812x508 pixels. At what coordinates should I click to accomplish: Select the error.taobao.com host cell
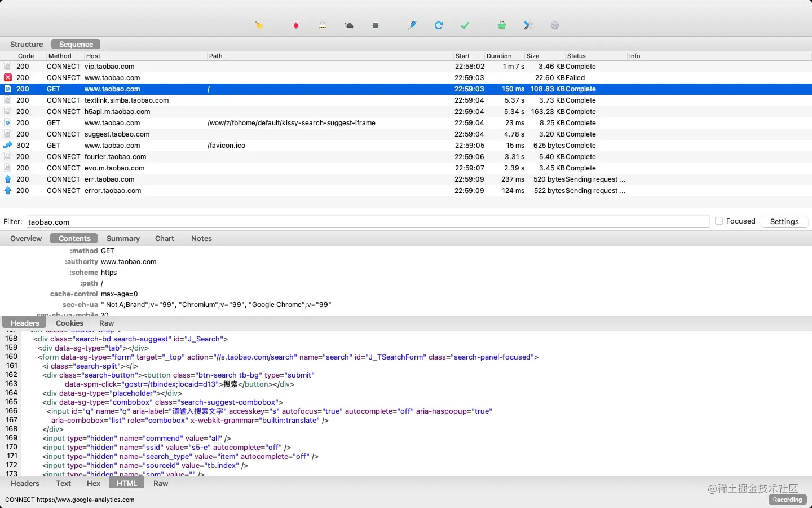coord(113,191)
